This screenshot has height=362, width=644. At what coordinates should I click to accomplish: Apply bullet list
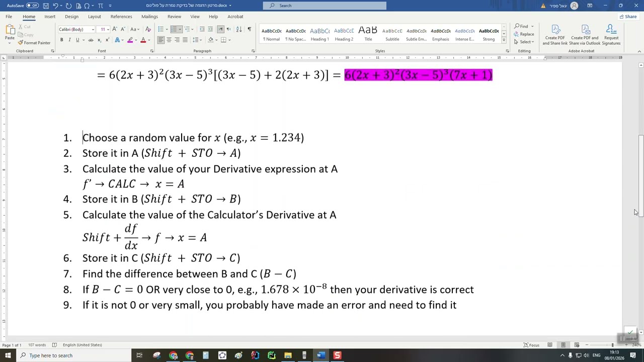(x=160, y=29)
